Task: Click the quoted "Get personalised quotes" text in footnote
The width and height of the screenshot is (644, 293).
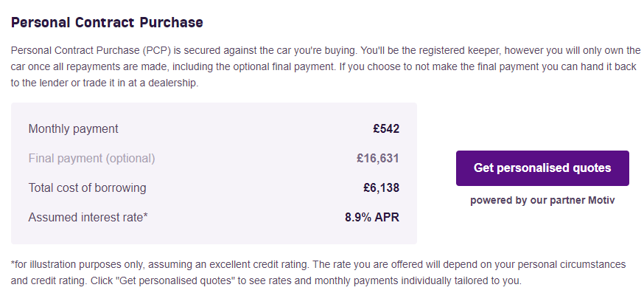Action: [x=166, y=281]
